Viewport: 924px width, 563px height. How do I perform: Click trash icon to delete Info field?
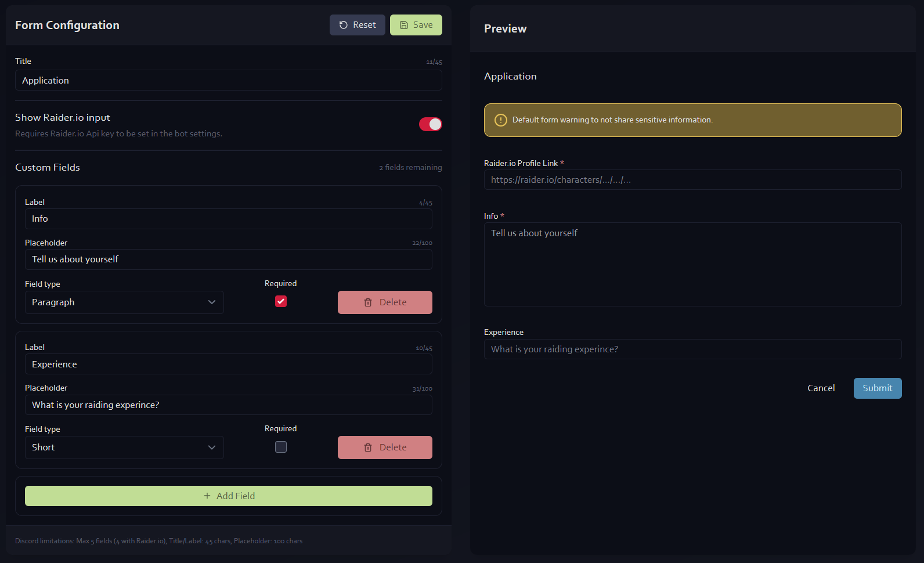coord(368,302)
